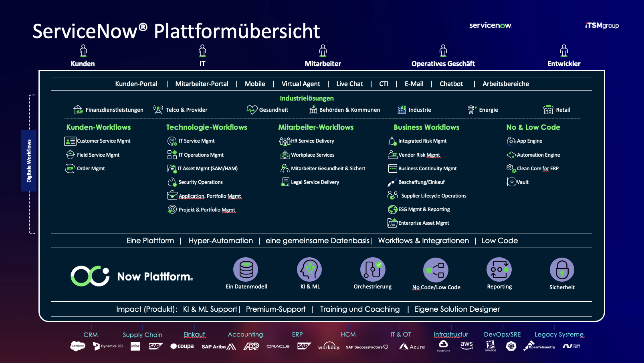Click the Integrated Risk Mgmt bell icon
The width and height of the screenshot is (644, 363).
coord(392,141)
